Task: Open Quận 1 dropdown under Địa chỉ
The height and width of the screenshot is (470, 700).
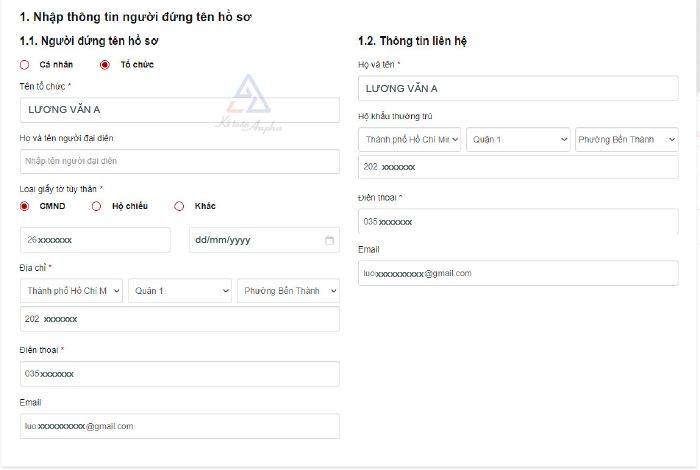Action: (179, 291)
